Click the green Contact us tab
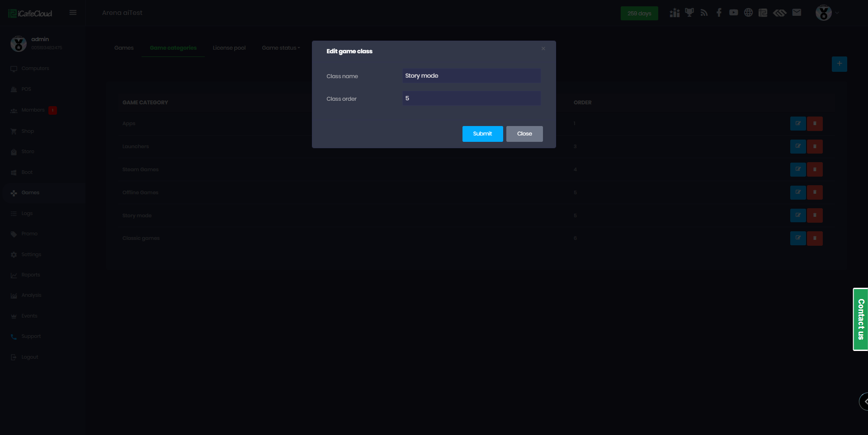The height and width of the screenshot is (435, 868). (860, 319)
